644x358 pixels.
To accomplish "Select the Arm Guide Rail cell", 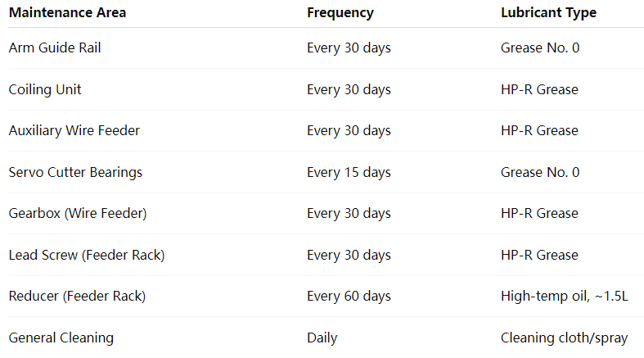I will [55, 48].
